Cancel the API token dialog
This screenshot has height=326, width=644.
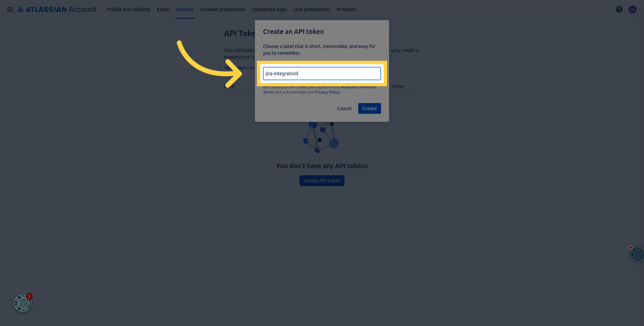point(344,108)
